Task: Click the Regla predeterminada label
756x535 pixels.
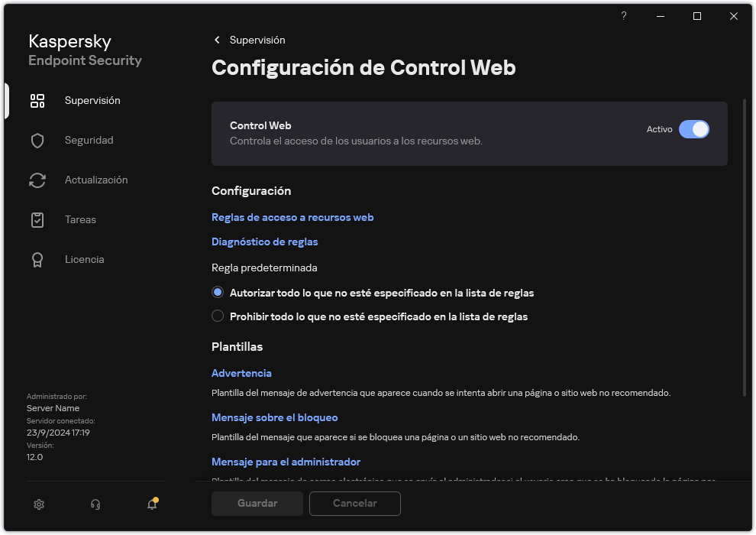Action: pyautogui.click(x=264, y=267)
